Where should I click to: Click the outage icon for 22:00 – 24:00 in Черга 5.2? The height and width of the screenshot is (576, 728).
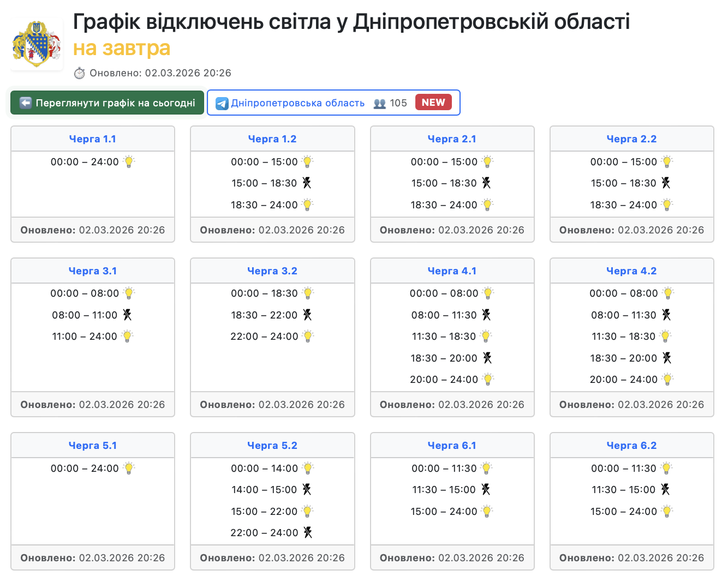[x=308, y=533]
